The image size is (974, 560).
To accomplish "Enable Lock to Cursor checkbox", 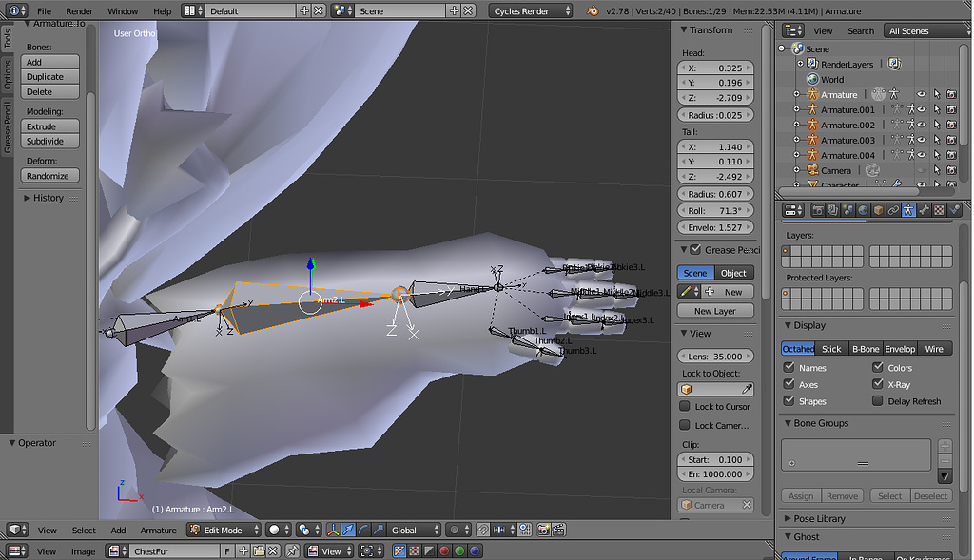I will 685,407.
